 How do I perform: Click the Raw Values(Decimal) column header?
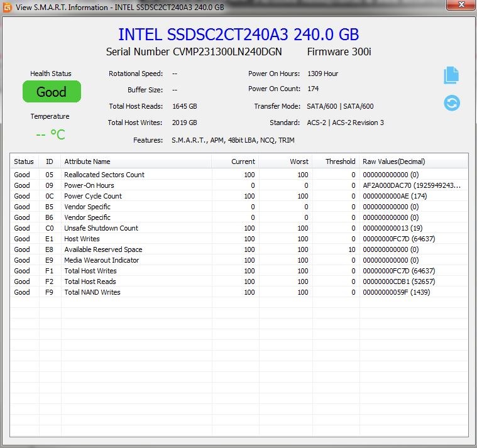pos(414,161)
